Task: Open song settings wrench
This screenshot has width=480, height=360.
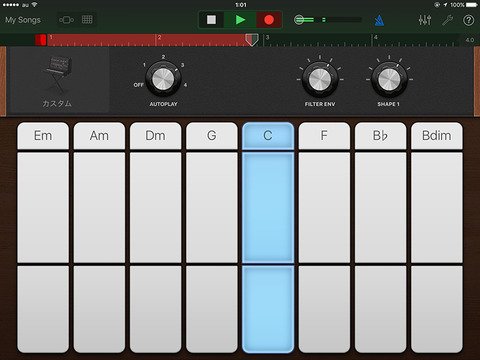Action: [447, 20]
